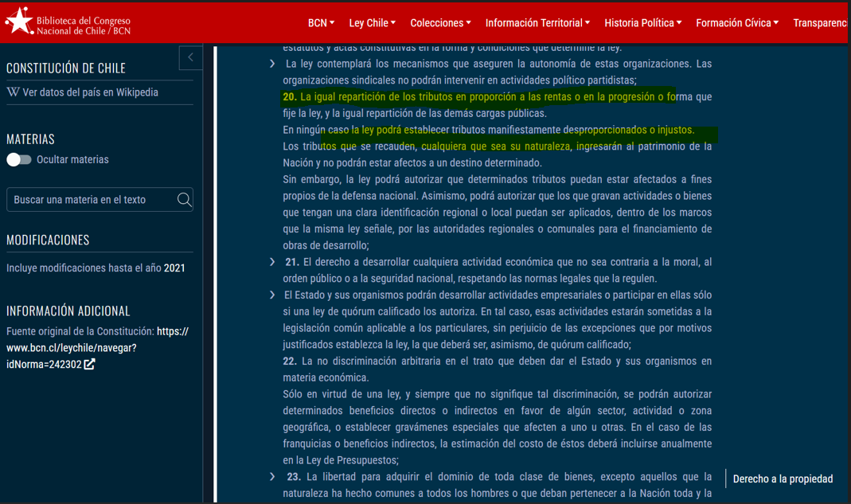This screenshot has height=504, width=851.
Task: Open the BCN dropdown menu
Action: click(x=322, y=23)
